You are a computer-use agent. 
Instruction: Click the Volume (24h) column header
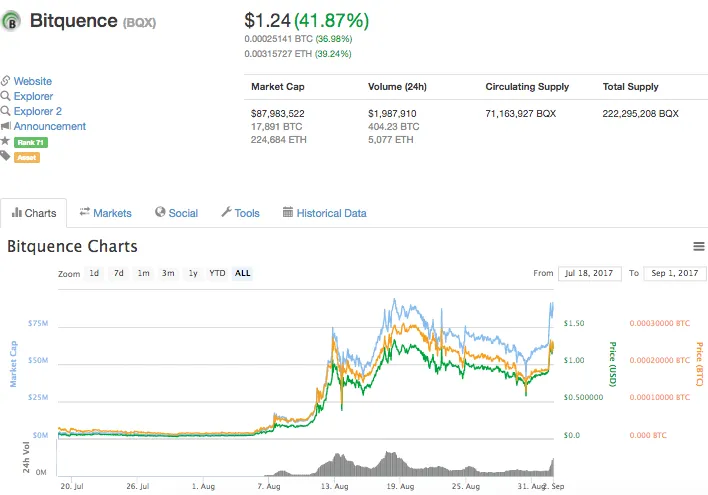(397, 87)
